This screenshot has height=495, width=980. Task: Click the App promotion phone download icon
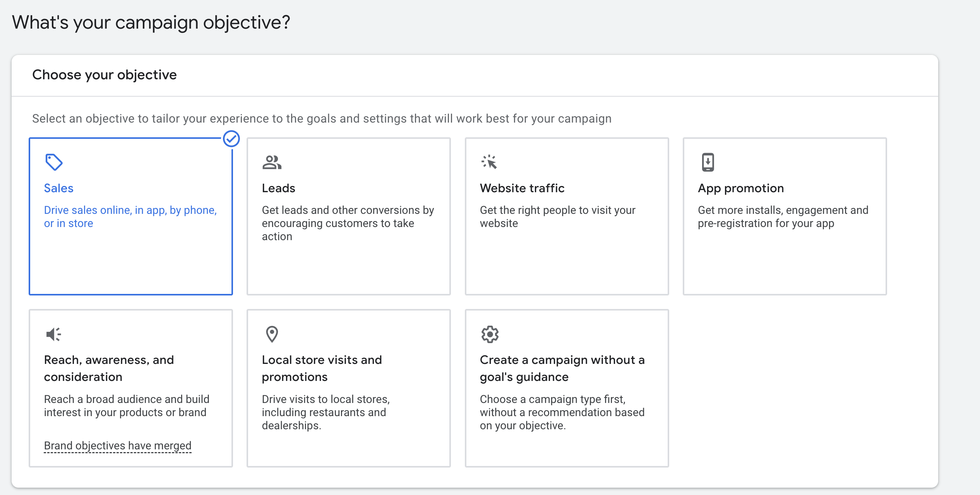708,162
